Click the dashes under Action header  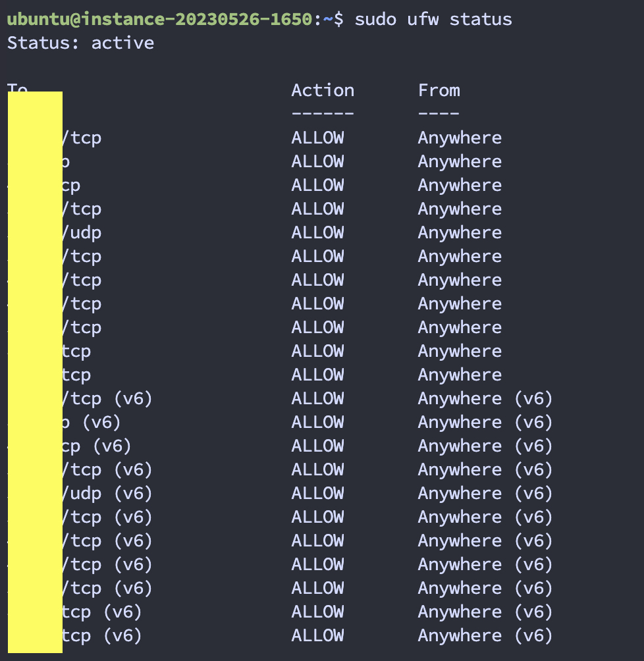tap(323, 113)
